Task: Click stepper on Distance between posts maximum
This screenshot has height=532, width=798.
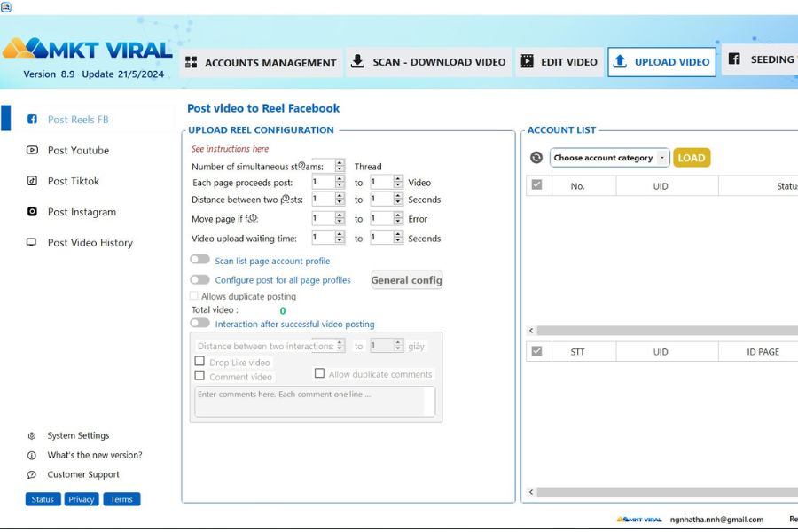Action: click(x=398, y=199)
